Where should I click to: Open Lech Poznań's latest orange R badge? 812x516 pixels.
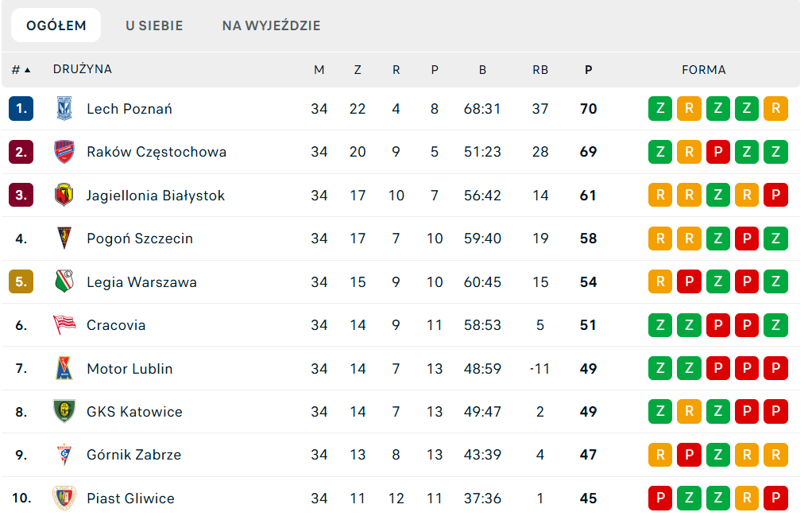click(x=775, y=109)
